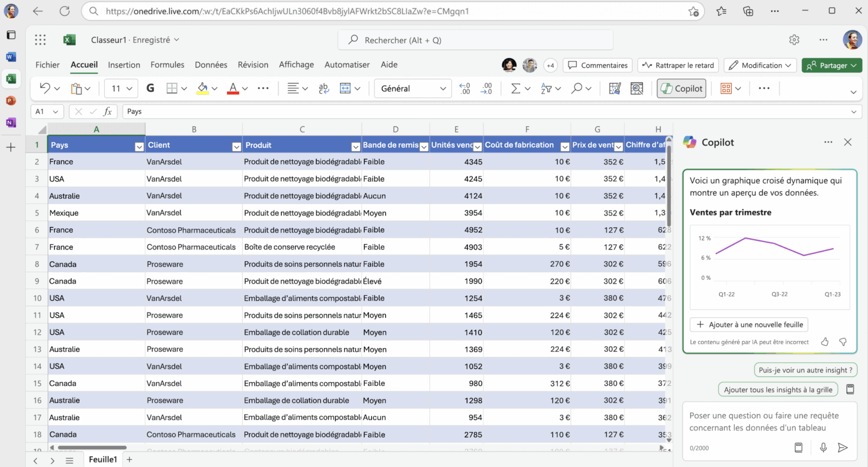This screenshot has width=868, height=467.
Task: Open the Données tab
Action: coord(211,65)
